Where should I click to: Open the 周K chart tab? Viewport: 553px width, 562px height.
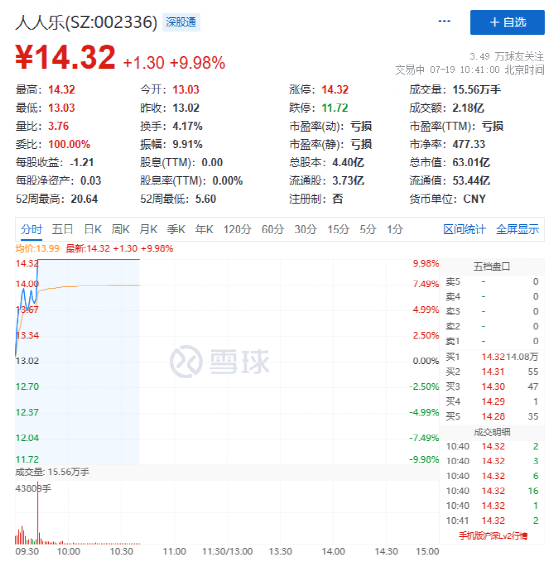point(120,229)
